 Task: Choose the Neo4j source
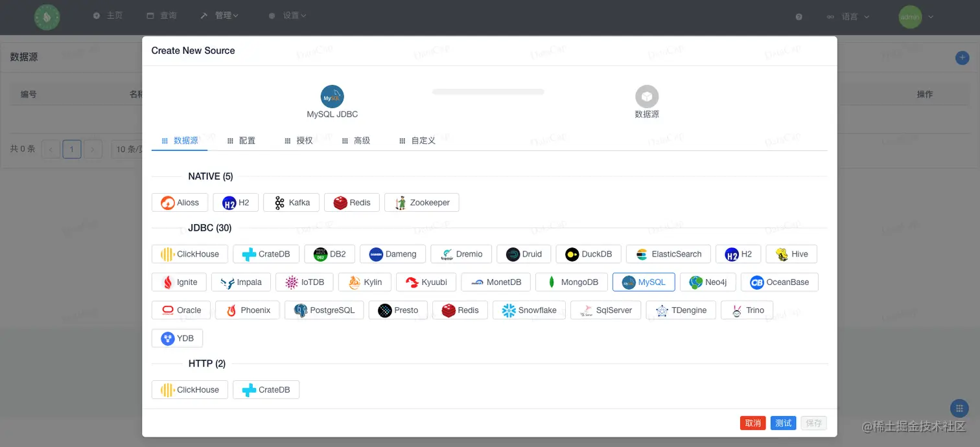(708, 282)
